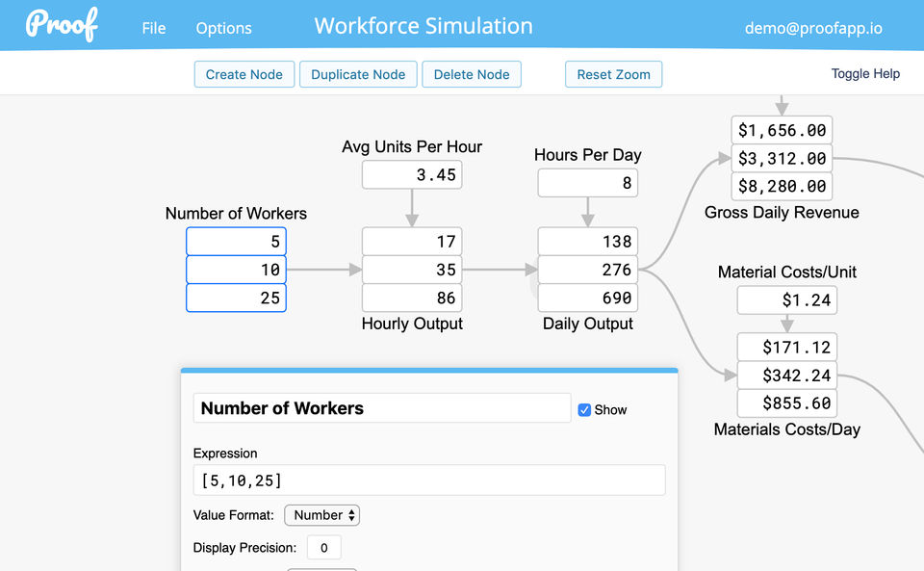This screenshot has height=571, width=924.
Task: Select the Hourly Output value 35
Action: click(x=412, y=270)
